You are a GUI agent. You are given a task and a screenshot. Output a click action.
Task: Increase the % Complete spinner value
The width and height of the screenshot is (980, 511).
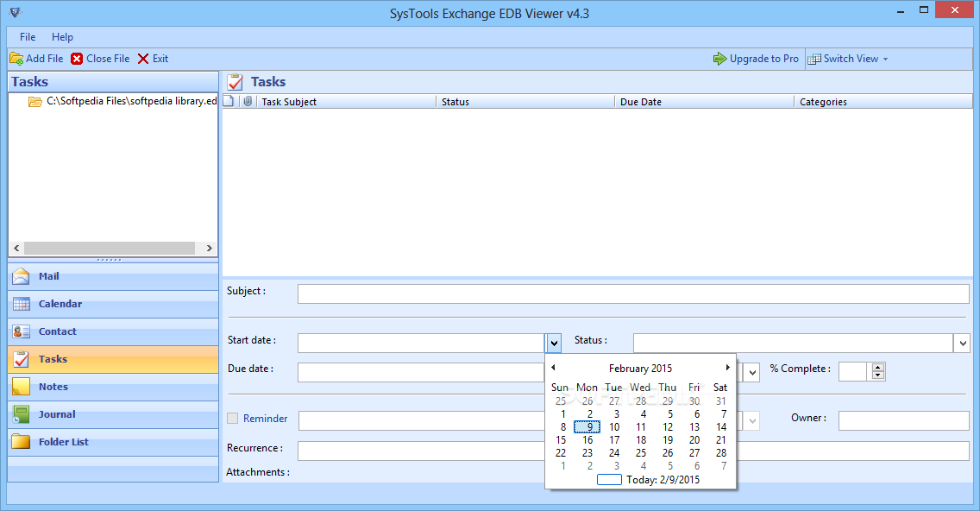[x=878, y=367]
